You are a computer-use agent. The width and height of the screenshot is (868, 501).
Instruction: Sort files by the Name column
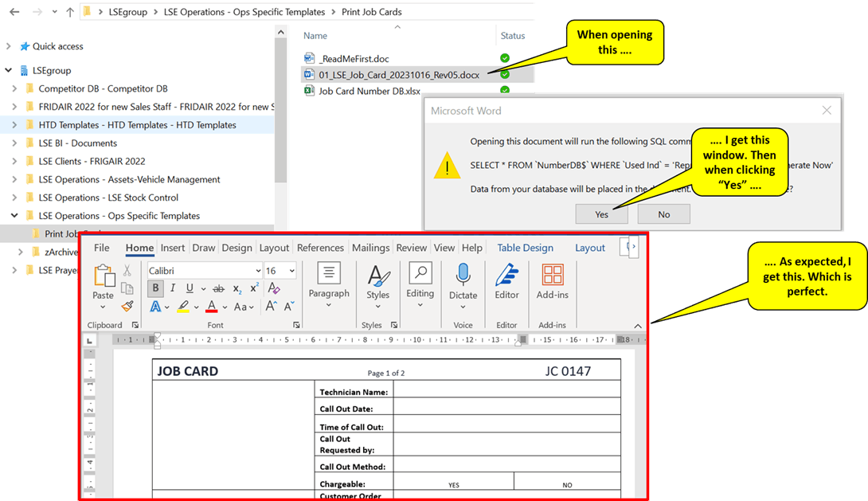[x=315, y=35]
